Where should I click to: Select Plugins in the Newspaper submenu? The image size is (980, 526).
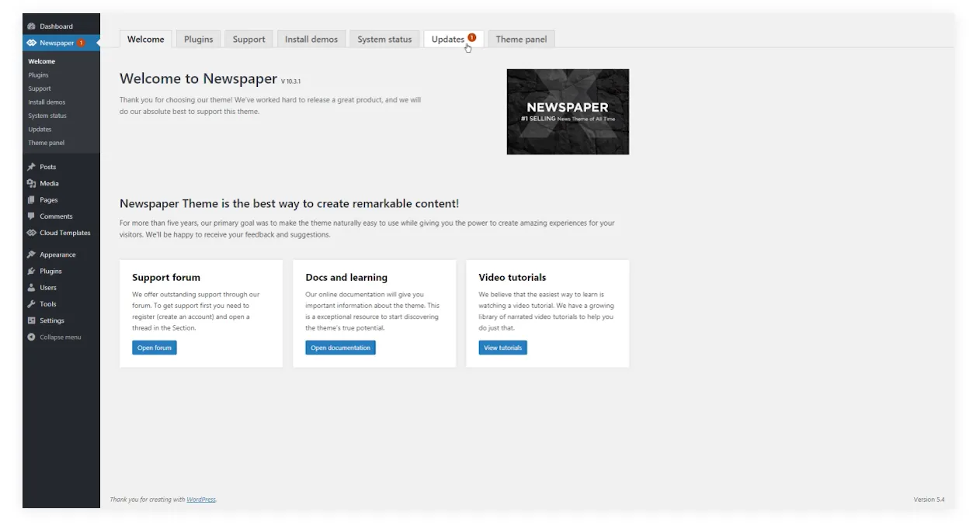point(38,75)
